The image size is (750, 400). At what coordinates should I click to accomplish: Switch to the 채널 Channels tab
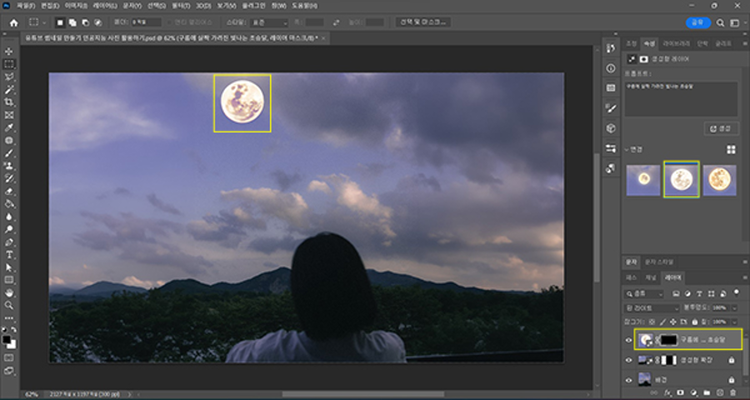651,277
